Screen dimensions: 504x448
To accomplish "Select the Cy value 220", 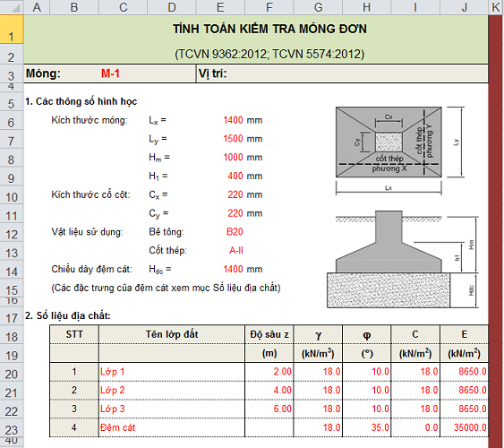I will coord(235,213).
